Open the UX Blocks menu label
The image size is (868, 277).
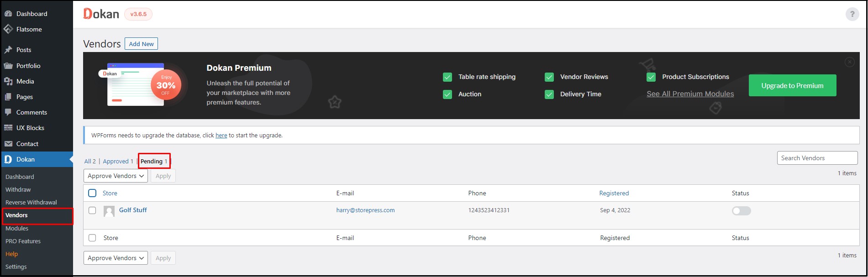point(30,128)
